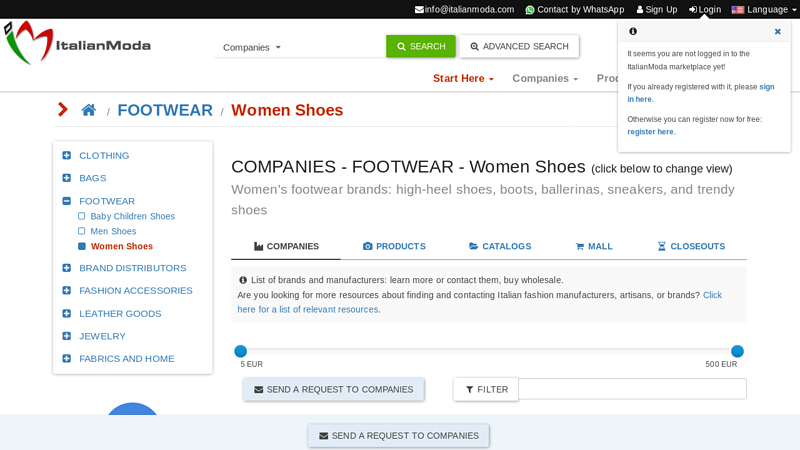The width and height of the screenshot is (800, 450).
Task: Expand FABRICS AND HOME plus icon
Action: pyautogui.click(x=66, y=358)
